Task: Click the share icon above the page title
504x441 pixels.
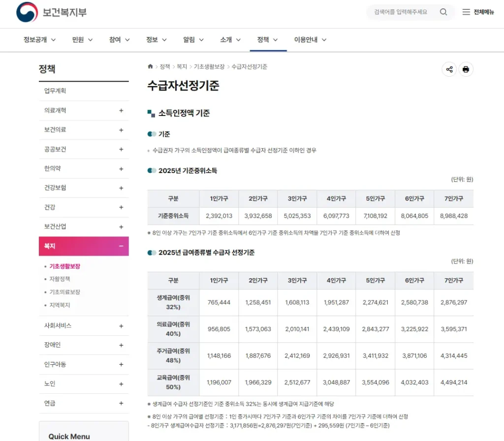Action: coord(449,69)
